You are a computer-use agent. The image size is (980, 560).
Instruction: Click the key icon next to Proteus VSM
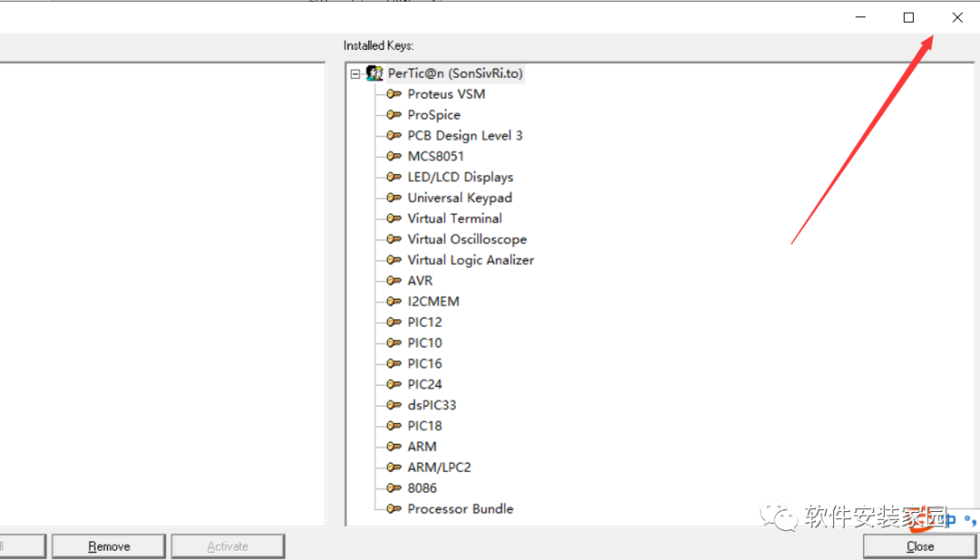click(x=394, y=93)
